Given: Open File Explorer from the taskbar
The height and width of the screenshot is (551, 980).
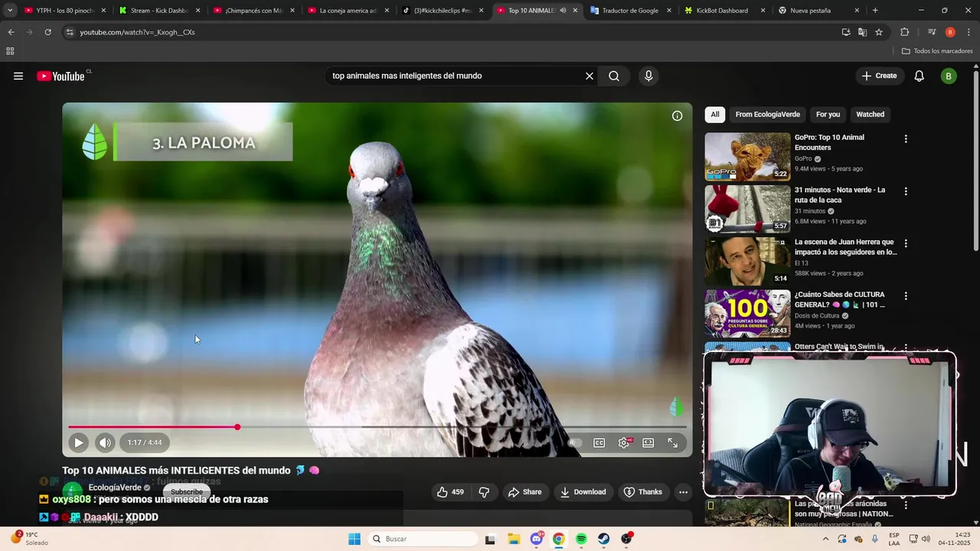Looking at the screenshot, I should pyautogui.click(x=514, y=539).
